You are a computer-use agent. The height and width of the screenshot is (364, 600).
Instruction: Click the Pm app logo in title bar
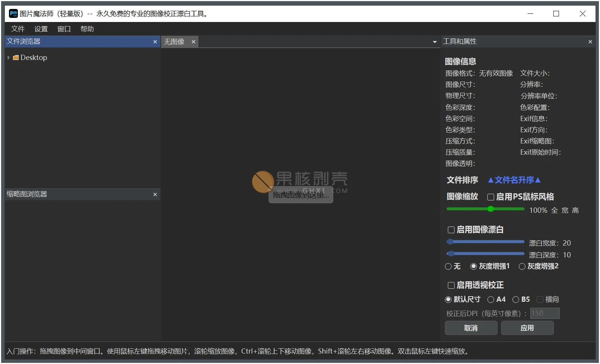coord(13,13)
